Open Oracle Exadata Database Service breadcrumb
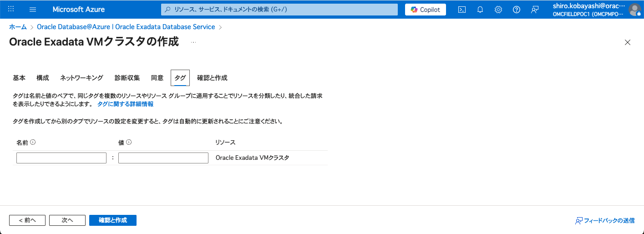644x234 pixels. (x=126, y=27)
